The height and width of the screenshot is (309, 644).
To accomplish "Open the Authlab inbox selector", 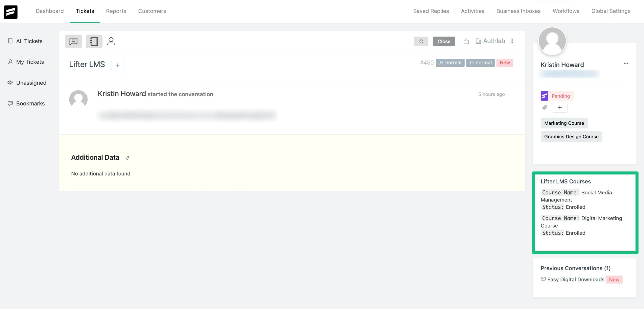I will point(490,41).
